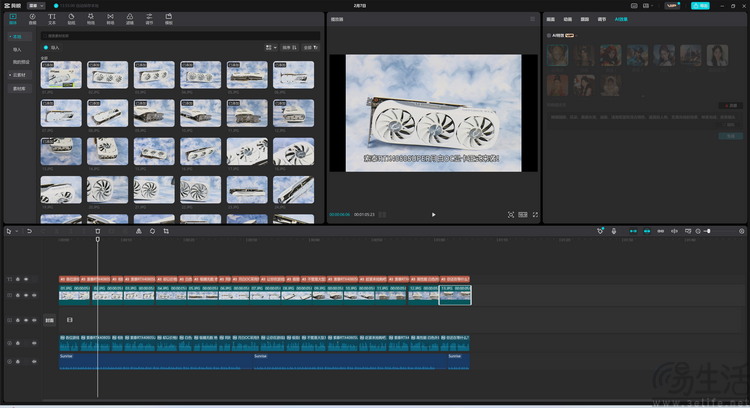Select the 01.JPG media thumbnail
Screen dimensions: 750x408
pos(61,75)
